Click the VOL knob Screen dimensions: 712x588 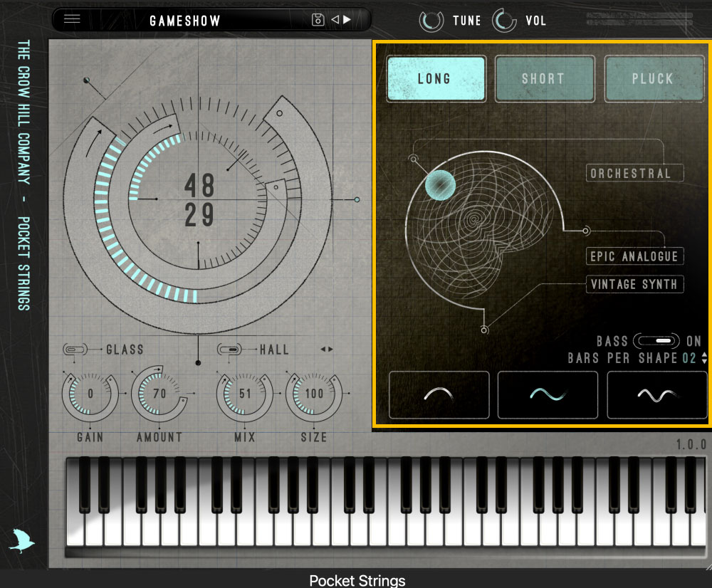tap(504, 21)
